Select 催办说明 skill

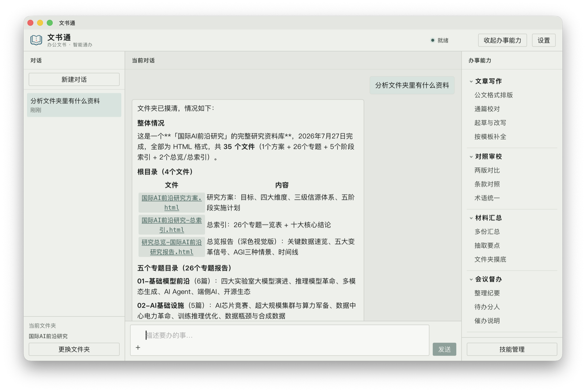pyautogui.click(x=487, y=321)
